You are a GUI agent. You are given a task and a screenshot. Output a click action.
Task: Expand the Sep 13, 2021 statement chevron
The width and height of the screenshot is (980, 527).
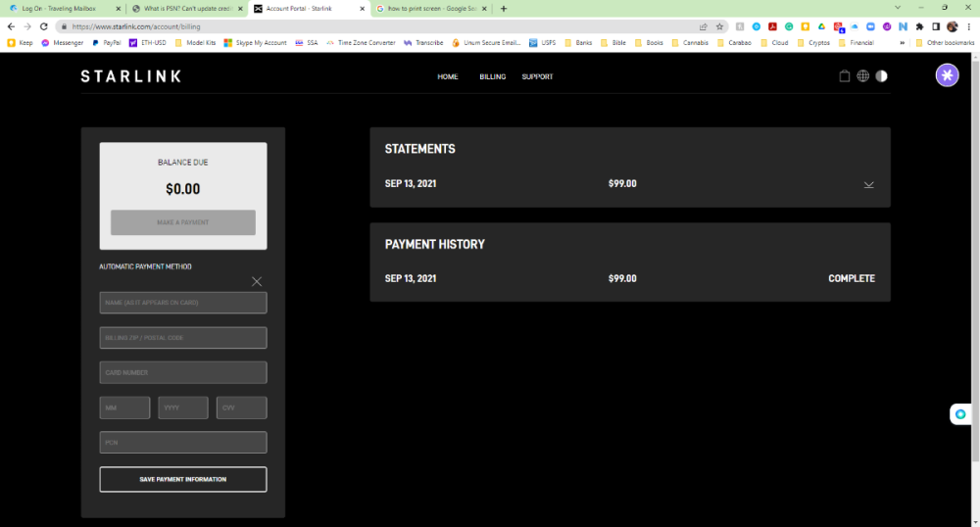click(x=868, y=184)
